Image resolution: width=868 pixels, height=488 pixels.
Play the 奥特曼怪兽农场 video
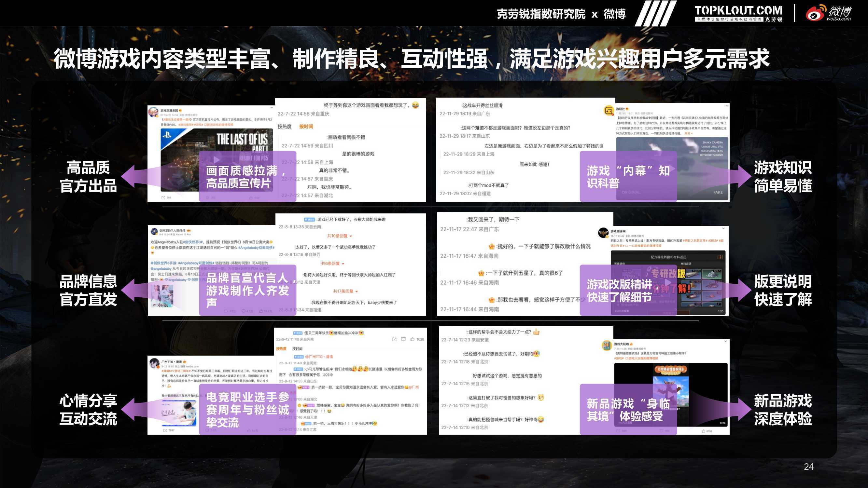click(x=671, y=394)
